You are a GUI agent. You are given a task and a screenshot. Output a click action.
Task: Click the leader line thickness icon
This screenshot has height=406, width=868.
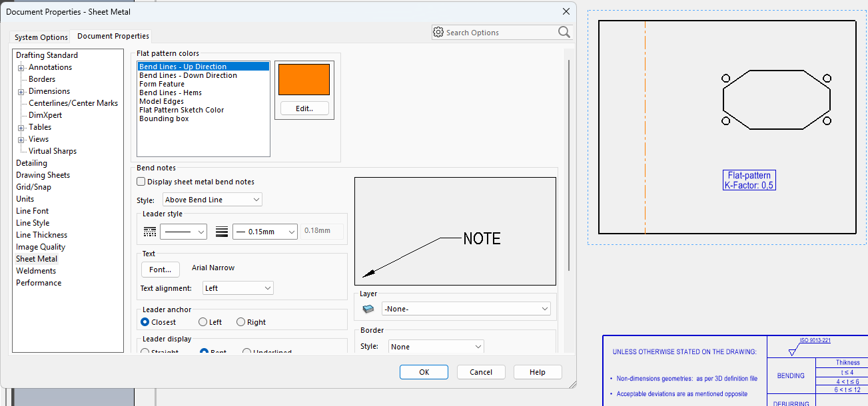click(222, 232)
